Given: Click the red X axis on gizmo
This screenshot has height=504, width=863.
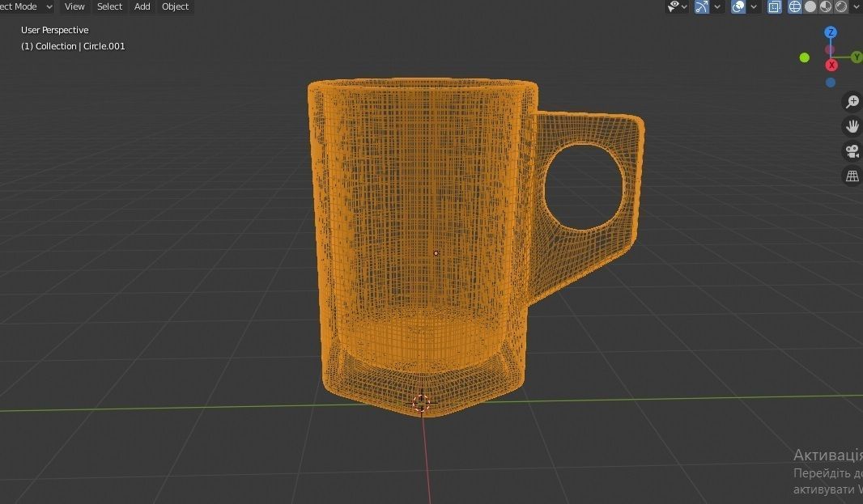Looking at the screenshot, I should tap(831, 66).
